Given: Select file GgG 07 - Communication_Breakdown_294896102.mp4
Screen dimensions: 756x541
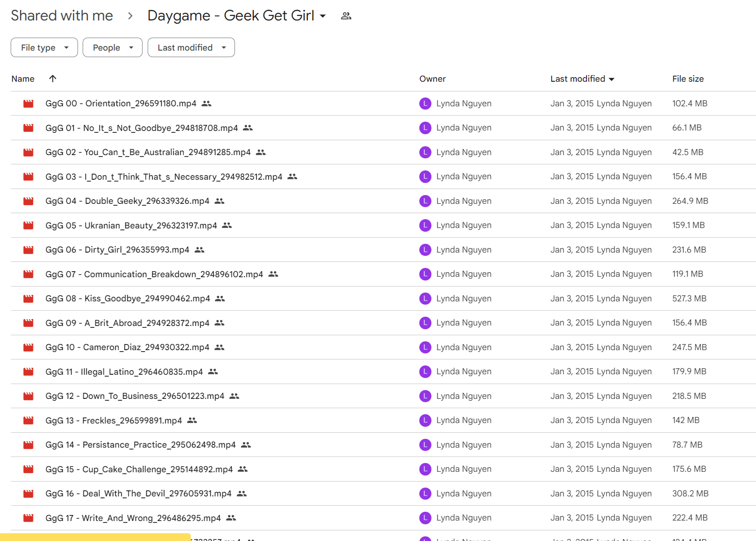Looking at the screenshot, I should coord(154,274).
